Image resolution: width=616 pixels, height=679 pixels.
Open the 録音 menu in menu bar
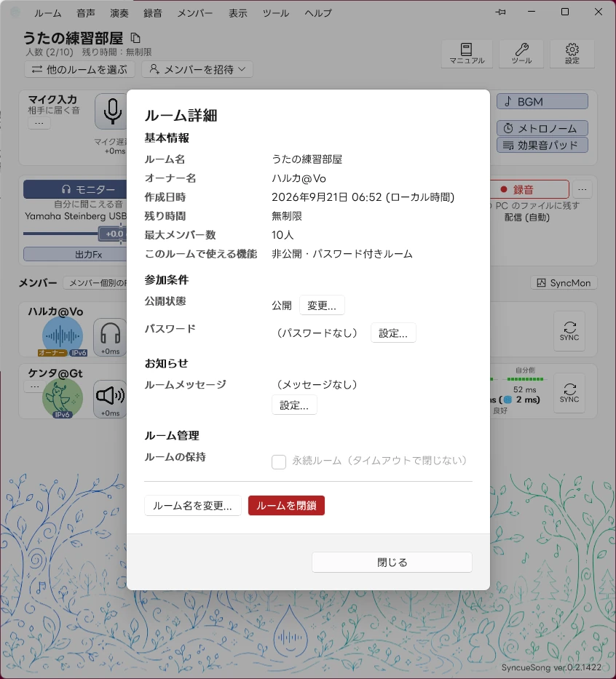click(x=152, y=13)
